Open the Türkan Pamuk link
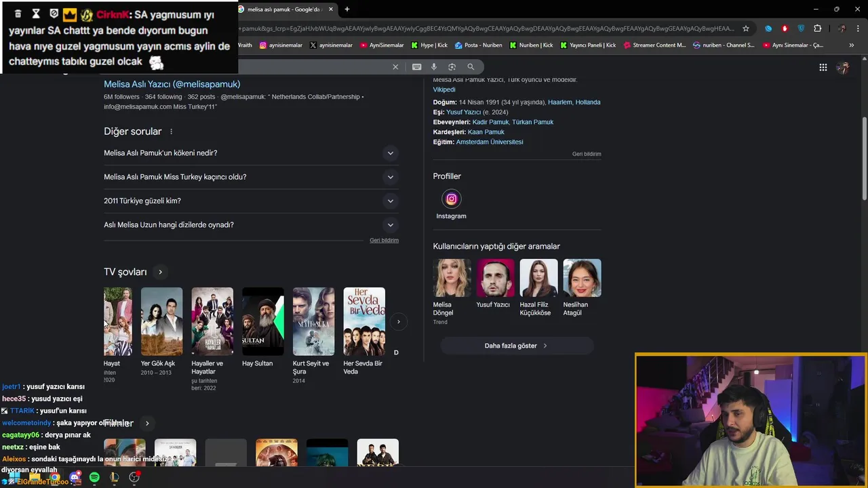This screenshot has width=868, height=488. pos(533,122)
